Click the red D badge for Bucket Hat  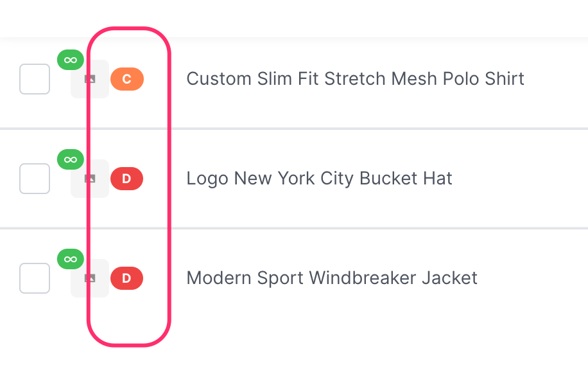pos(126,179)
